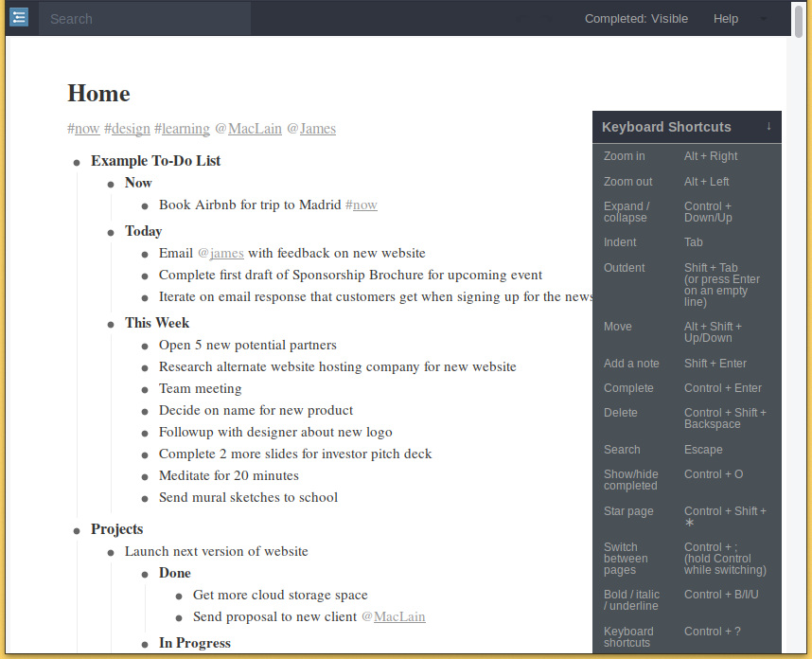Open the sidebar with the WorkFlowy icon
The width and height of the screenshot is (812, 659).
(x=19, y=17)
